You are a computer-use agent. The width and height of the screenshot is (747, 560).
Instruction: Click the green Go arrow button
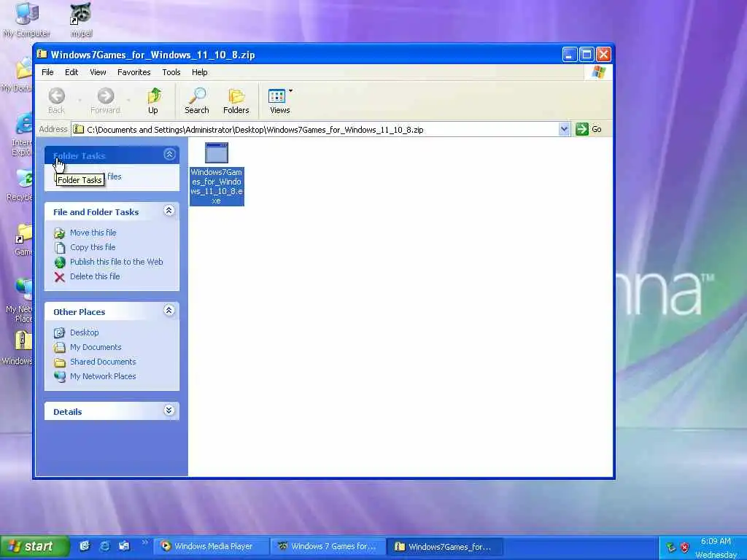[x=581, y=129]
